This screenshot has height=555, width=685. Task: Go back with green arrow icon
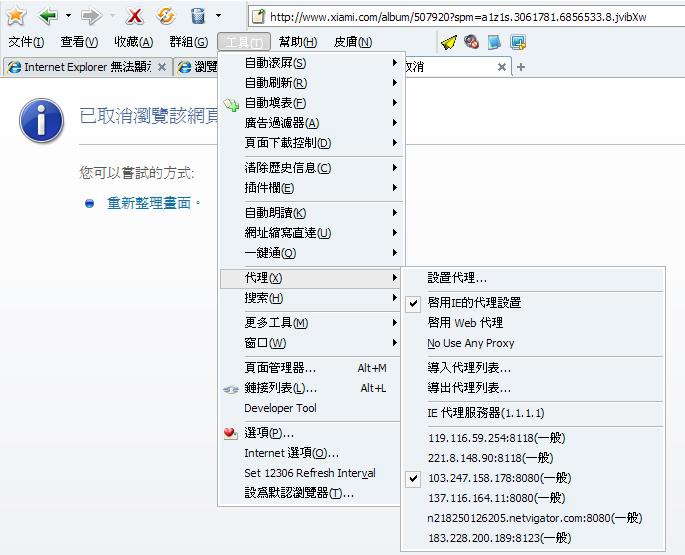click(x=48, y=16)
